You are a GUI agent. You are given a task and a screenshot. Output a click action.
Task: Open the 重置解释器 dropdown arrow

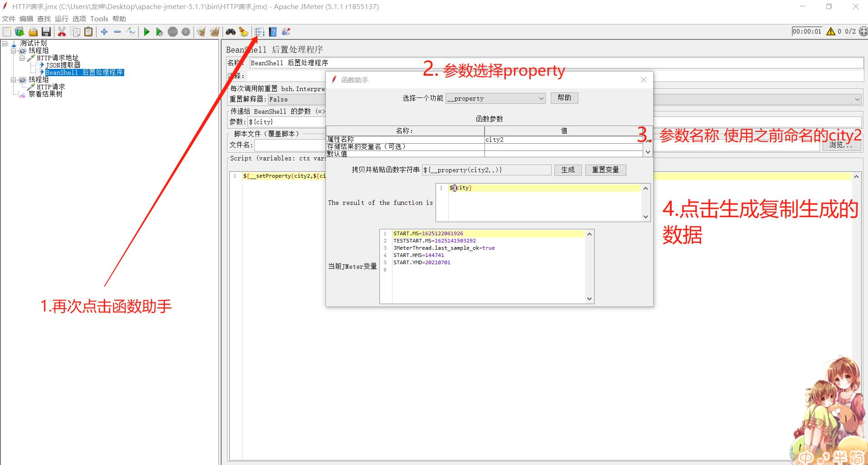pyautogui.click(x=857, y=99)
